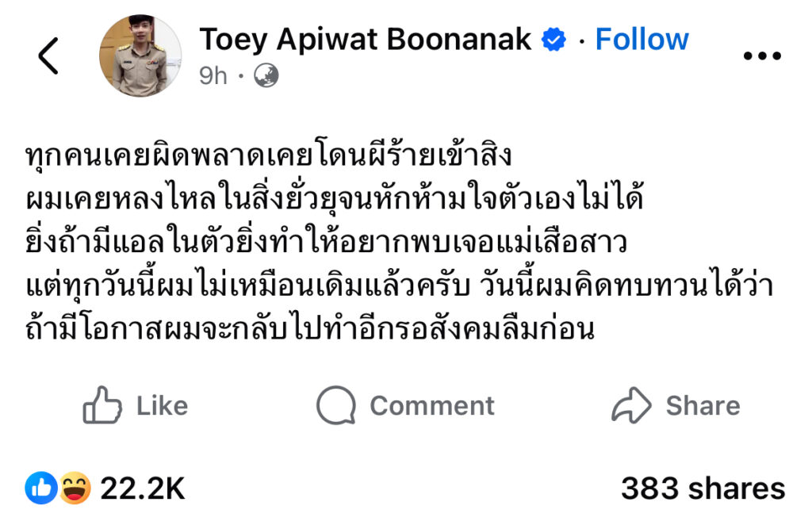Click the last line of post text
The image size is (812, 521).
(x=310, y=329)
